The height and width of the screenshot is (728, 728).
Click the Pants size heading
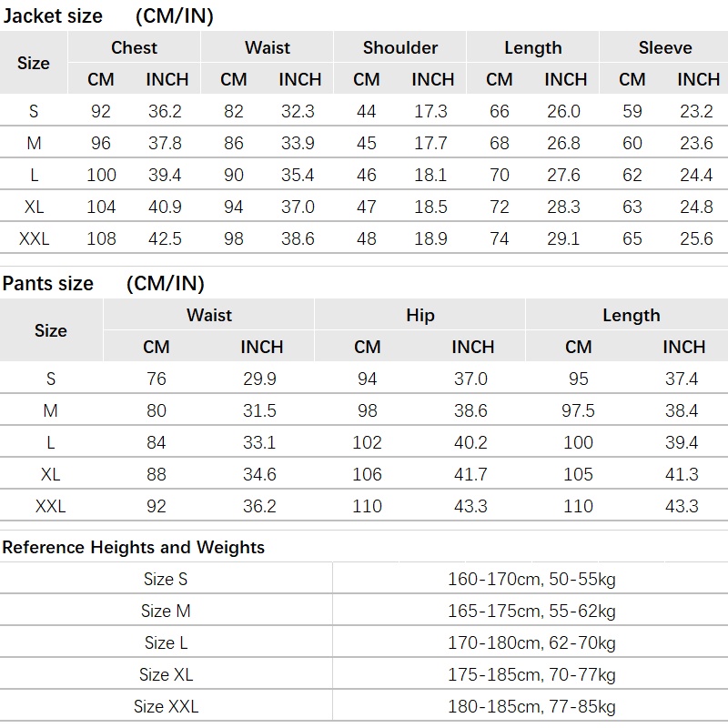coord(48,284)
